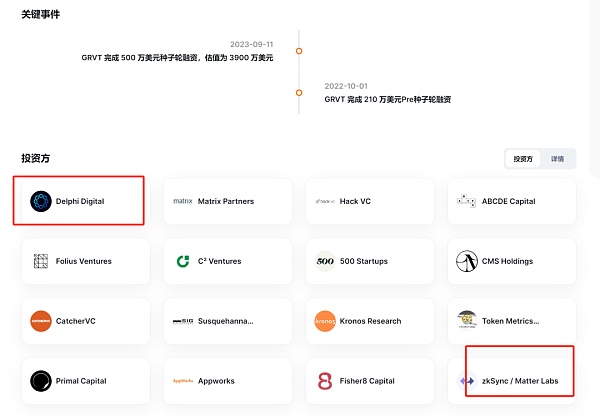Click the 2023-09-11 timeline marker dot
The height and width of the screenshot is (416, 600).
point(299,50)
